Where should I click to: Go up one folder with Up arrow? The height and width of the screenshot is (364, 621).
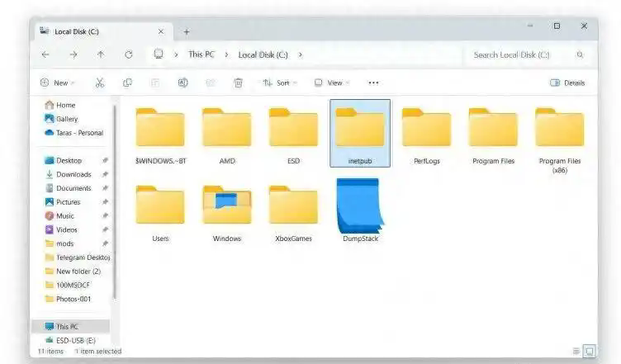pos(101,54)
